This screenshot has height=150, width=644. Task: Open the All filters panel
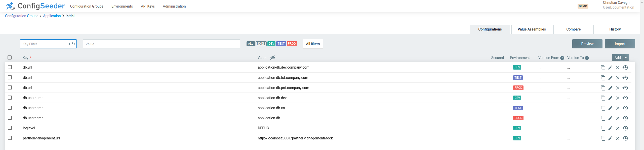[313, 44]
